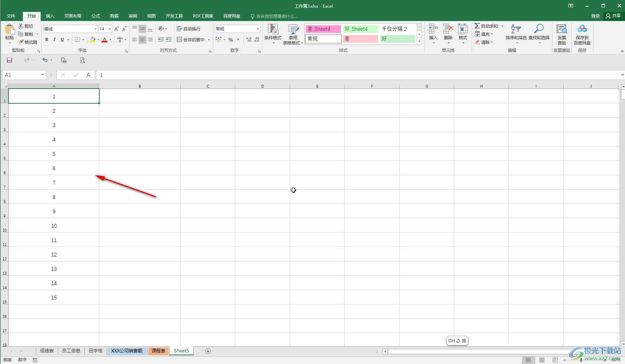Toggle center horizontal alignment

pyautogui.click(x=142, y=40)
